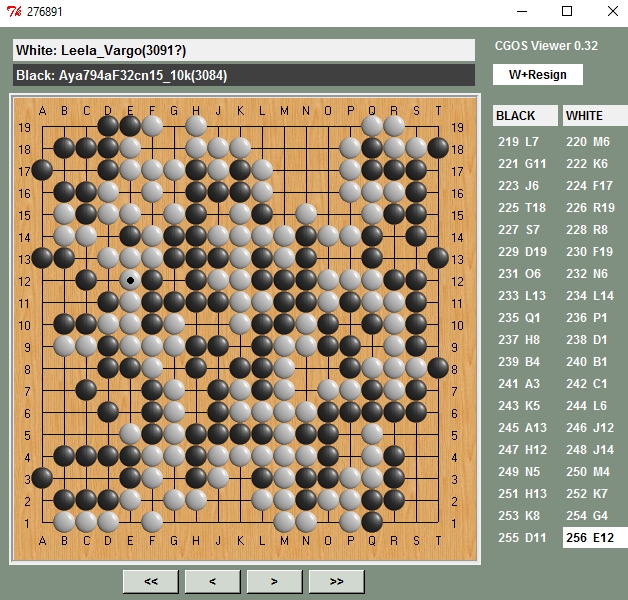Screen dimensions: 628x600
Task: Step back one move with < button
Action: [213, 581]
